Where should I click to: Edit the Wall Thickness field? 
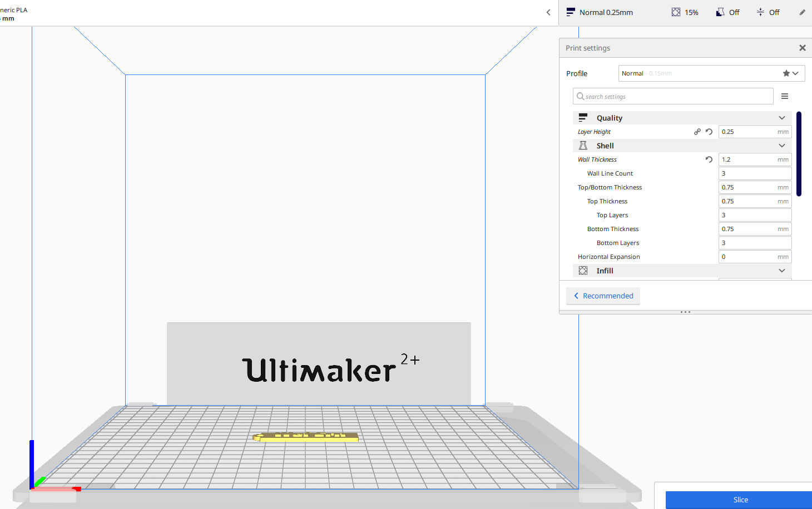(x=755, y=159)
